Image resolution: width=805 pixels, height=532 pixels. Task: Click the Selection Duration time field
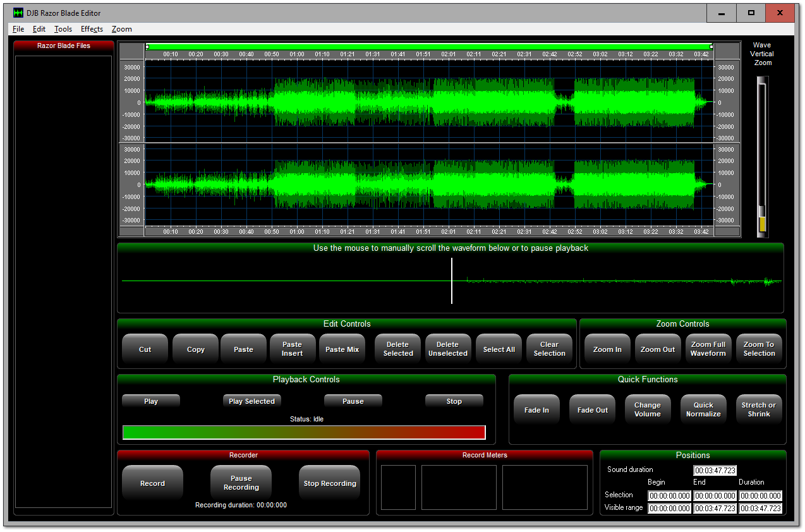pos(761,496)
